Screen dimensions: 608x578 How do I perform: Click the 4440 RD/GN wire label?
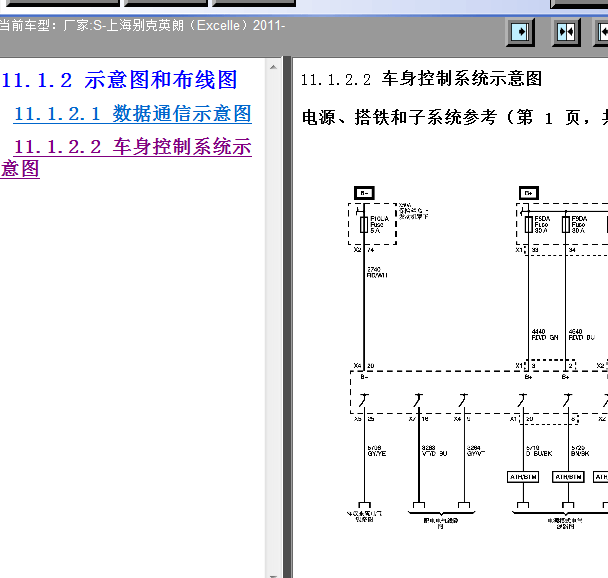[545, 335]
